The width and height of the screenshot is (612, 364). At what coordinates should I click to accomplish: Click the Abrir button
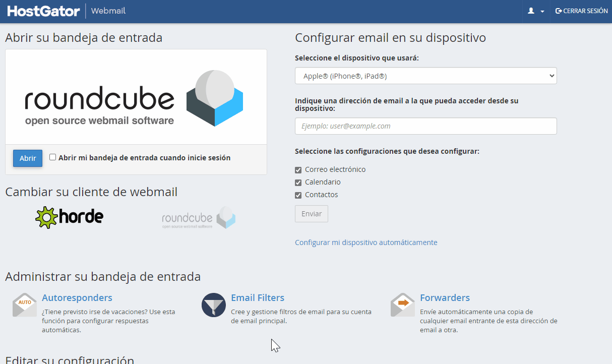(28, 158)
